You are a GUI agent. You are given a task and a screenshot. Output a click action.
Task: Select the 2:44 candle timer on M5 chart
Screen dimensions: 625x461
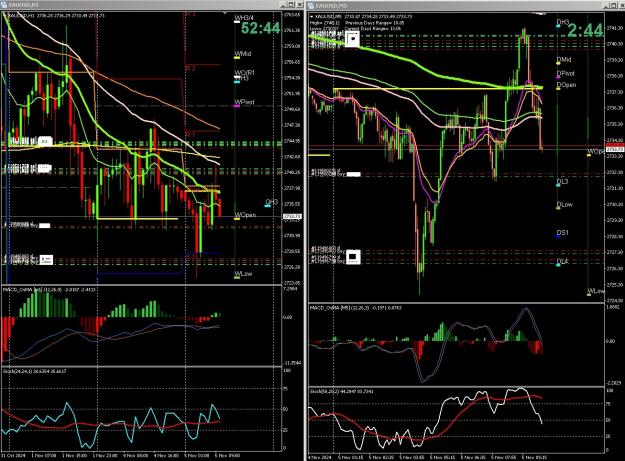[585, 30]
